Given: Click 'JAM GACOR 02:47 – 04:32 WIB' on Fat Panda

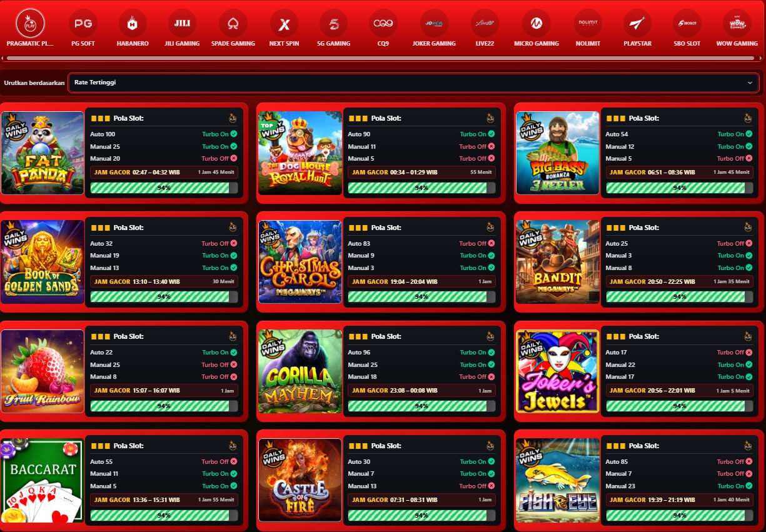Looking at the screenshot, I should 137,172.
